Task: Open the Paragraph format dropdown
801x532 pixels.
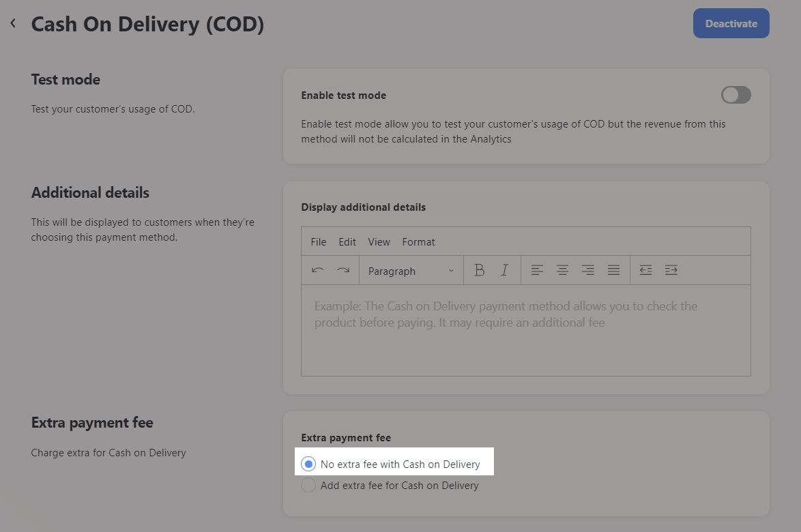Action: tap(411, 271)
